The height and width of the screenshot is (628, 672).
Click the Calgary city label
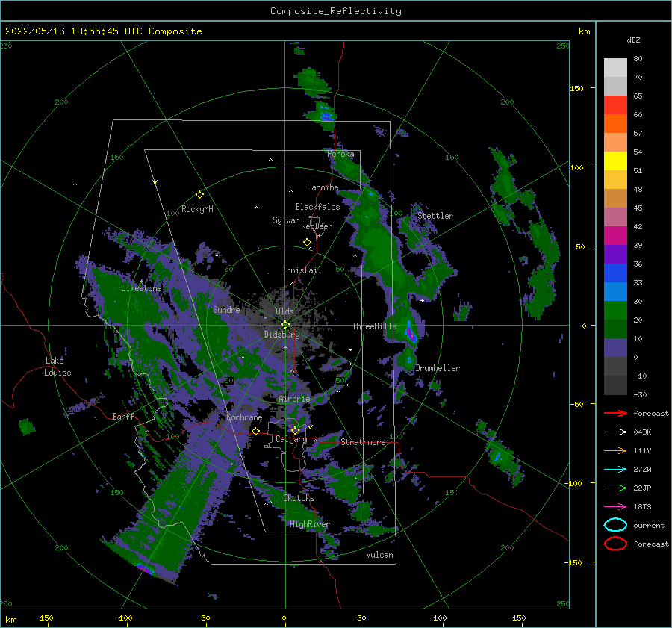(x=291, y=439)
